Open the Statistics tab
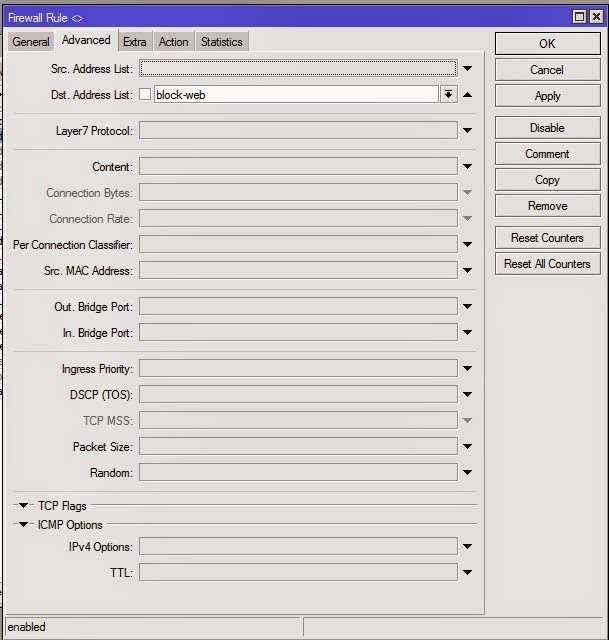 tap(222, 42)
